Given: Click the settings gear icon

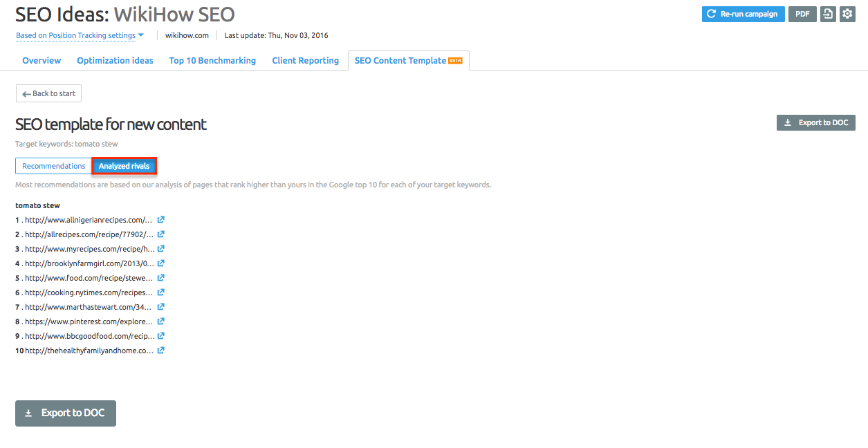Looking at the screenshot, I should [847, 14].
